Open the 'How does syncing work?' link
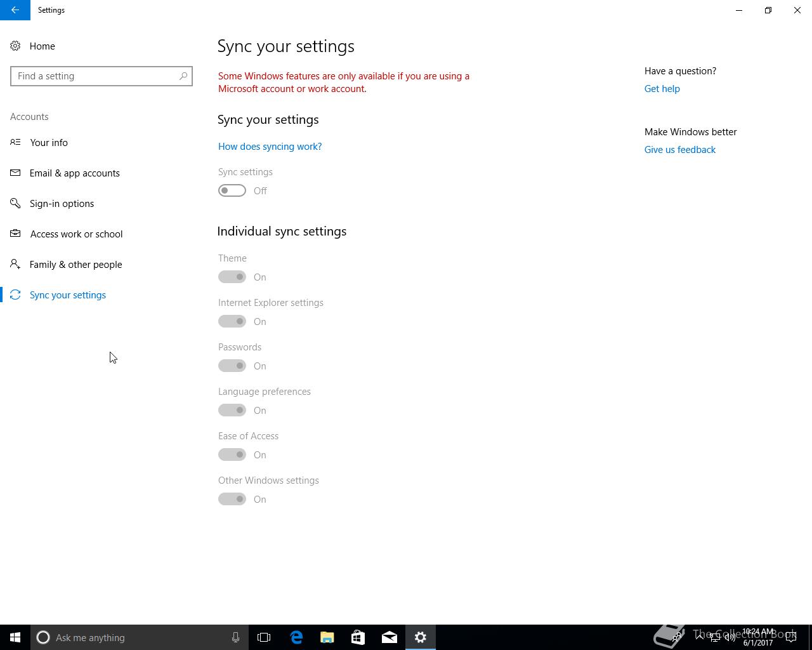 [270, 146]
